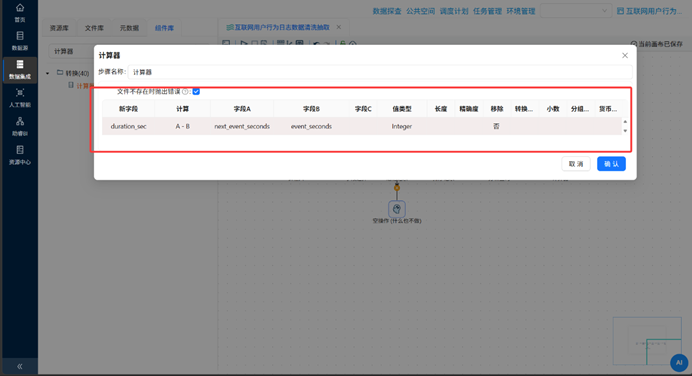Switch to the 元数据 tab
The height and width of the screenshot is (376, 692).
point(129,28)
